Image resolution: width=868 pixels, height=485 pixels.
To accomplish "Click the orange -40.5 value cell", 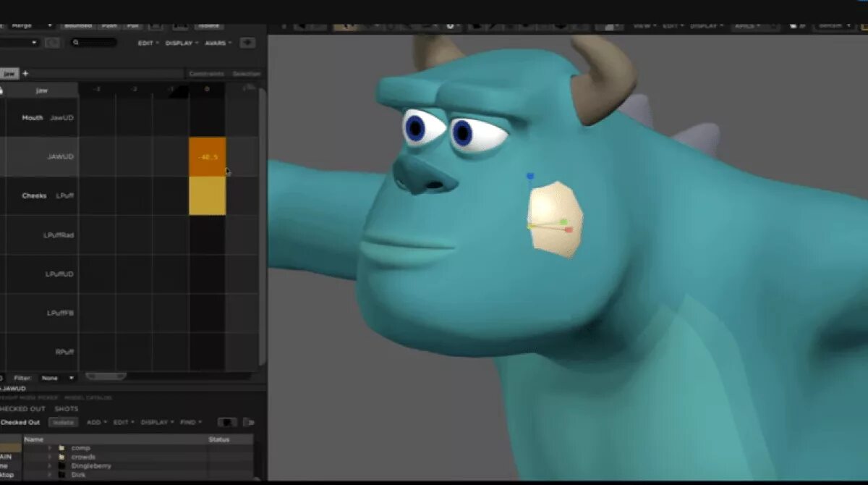I will (x=208, y=156).
